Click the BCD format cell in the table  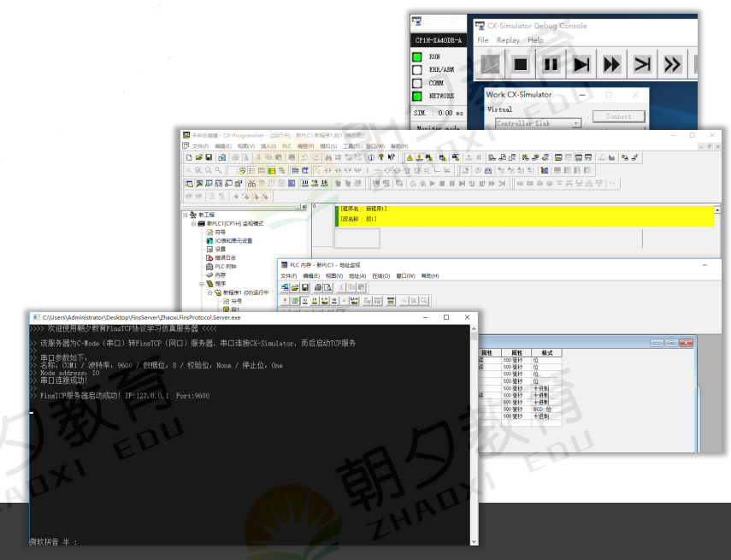coord(546,410)
